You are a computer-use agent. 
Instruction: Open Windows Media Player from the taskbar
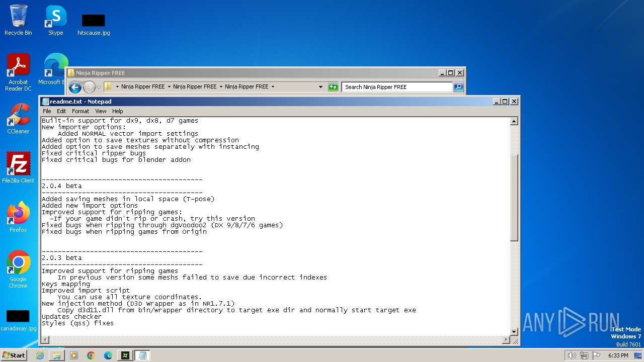(x=74, y=355)
